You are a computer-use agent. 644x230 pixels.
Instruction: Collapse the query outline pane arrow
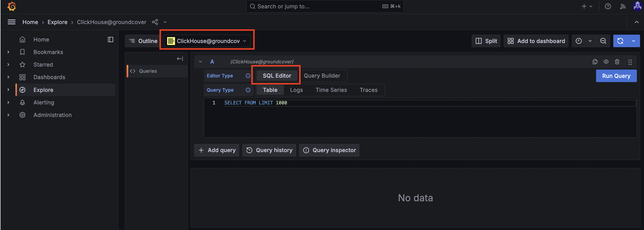[180, 59]
